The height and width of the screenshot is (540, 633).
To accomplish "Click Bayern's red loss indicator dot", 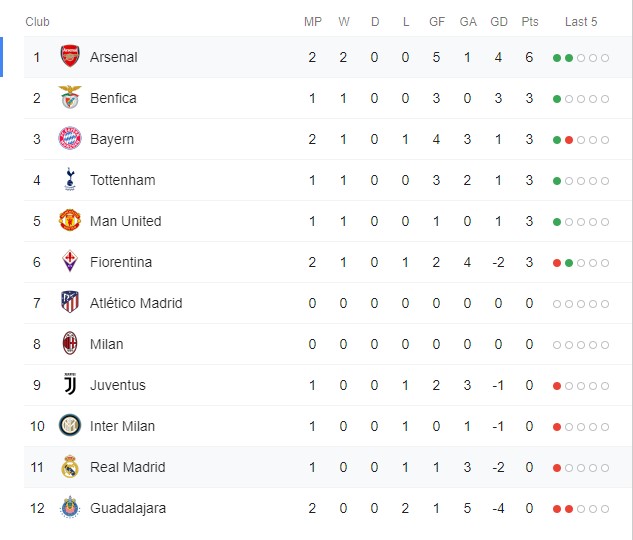I will 569,140.
